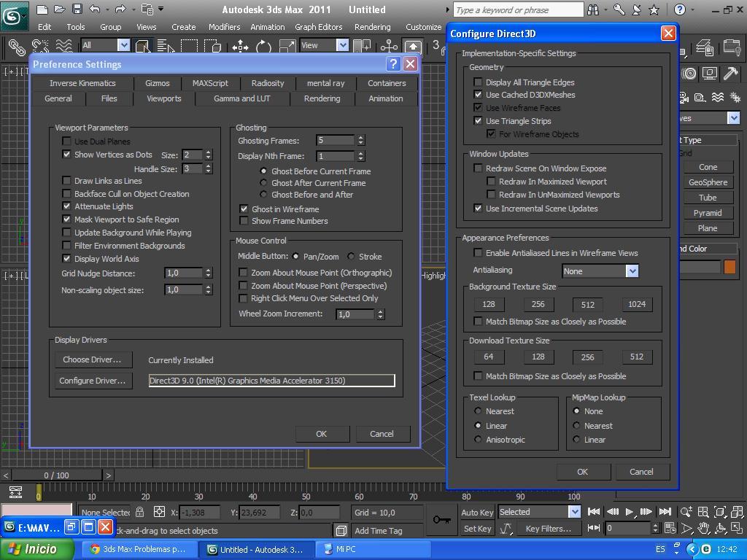Click the Play Animation button
The image size is (747, 560).
click(x=629, y=512)
